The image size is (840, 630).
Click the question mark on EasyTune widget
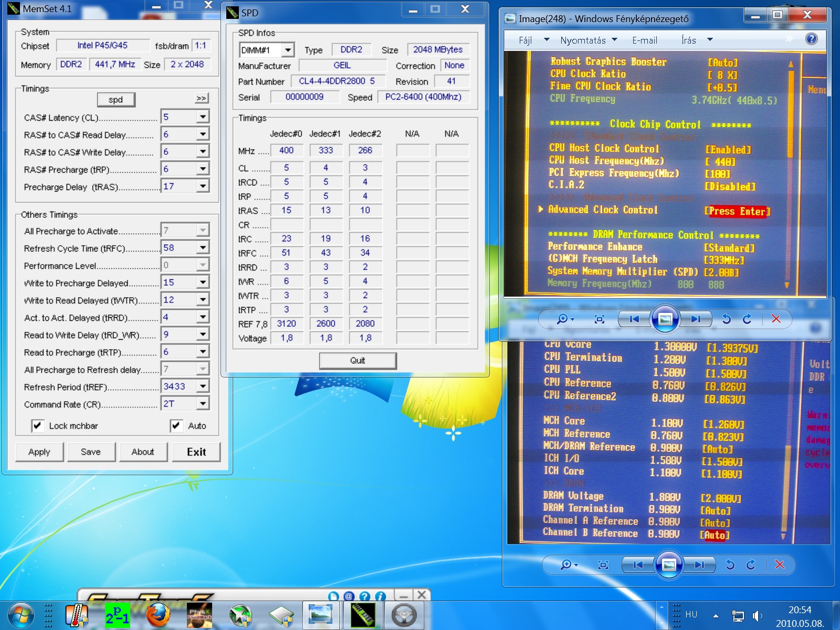click(364, 596)
